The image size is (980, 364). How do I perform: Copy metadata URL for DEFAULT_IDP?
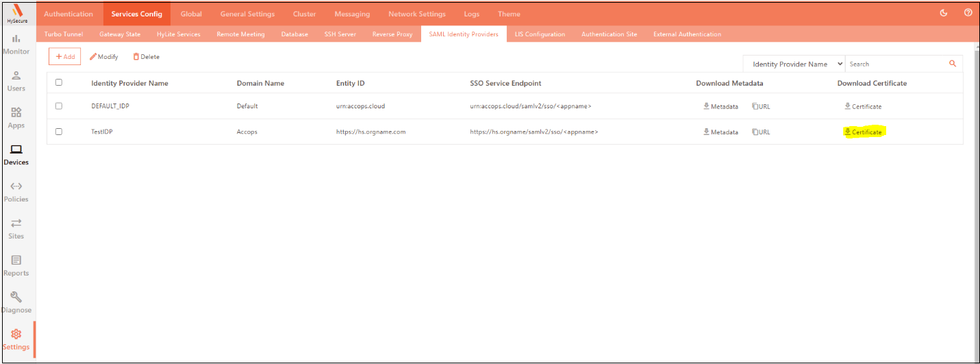(x=760, y=107)
